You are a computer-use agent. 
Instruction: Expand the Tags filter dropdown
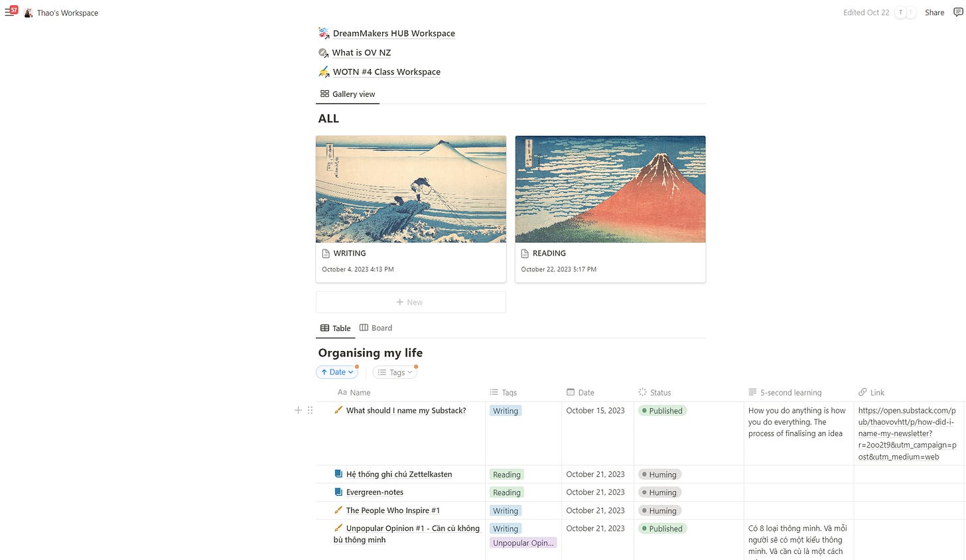pyautogui.click(x=395, y=372)
